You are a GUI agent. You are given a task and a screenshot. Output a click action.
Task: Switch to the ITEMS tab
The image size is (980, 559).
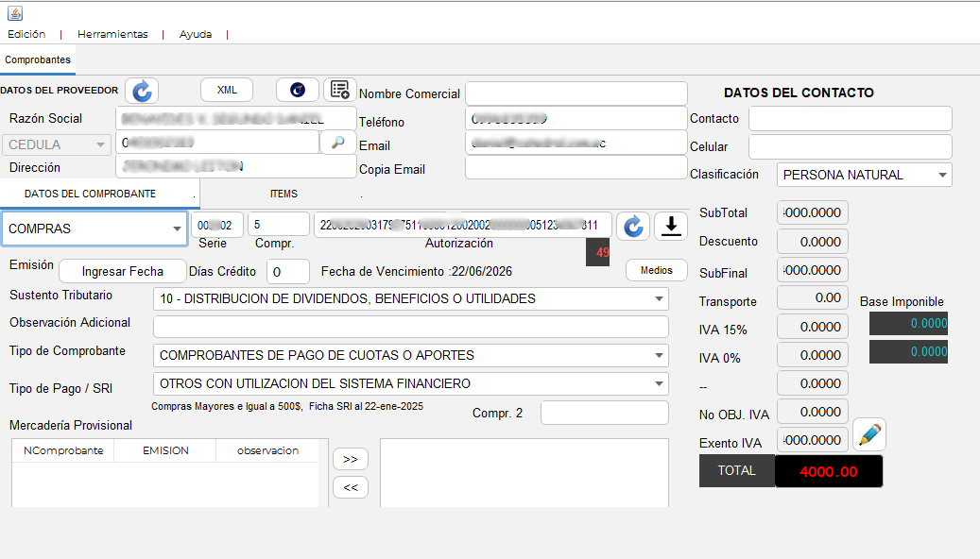(x=284, y=194)
